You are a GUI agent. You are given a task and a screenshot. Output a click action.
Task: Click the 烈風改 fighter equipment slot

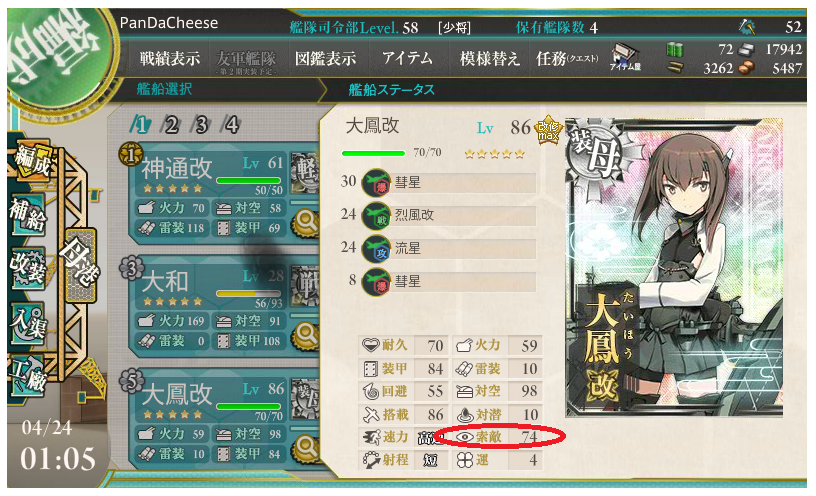[x=449, y=215]
